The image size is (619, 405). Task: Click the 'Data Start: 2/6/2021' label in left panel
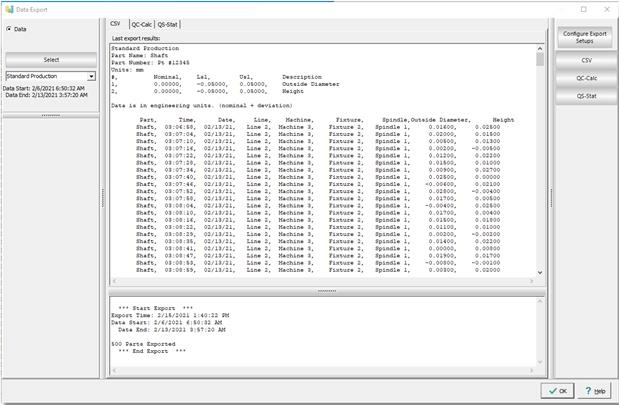tap(44, 88)
